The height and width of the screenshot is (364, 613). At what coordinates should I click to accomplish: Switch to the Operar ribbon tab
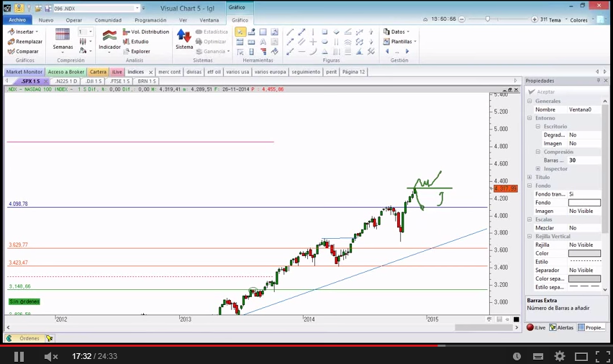74,20
